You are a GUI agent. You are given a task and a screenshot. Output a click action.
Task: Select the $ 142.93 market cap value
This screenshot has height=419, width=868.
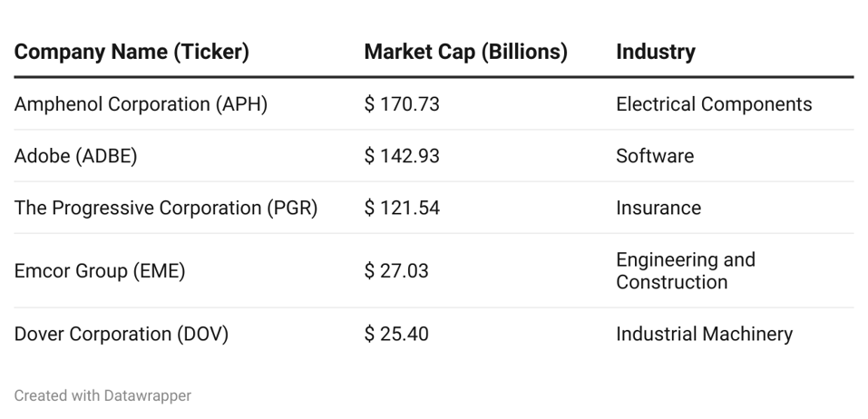402,156
